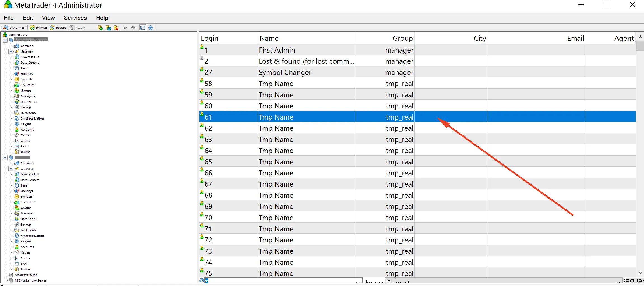Open Groups under the first server

pyautogui.click(x=26, y=90)
